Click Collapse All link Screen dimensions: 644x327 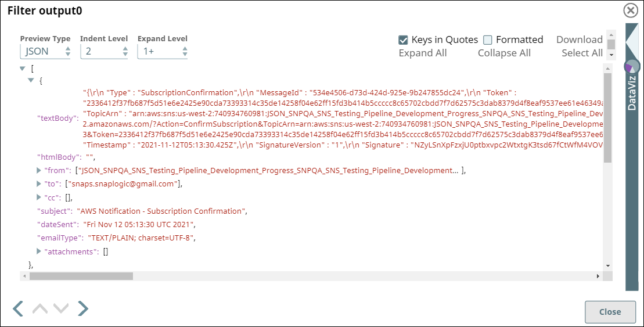tap(504, 53)
